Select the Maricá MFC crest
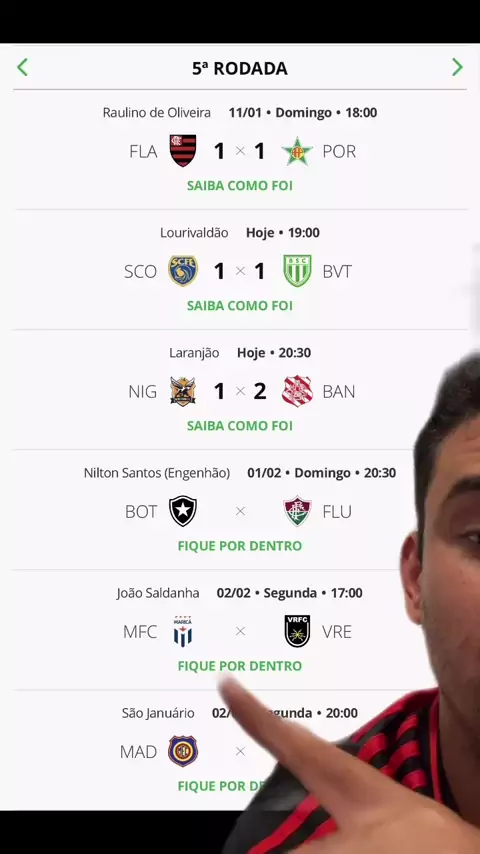 [x=183, y=631]
